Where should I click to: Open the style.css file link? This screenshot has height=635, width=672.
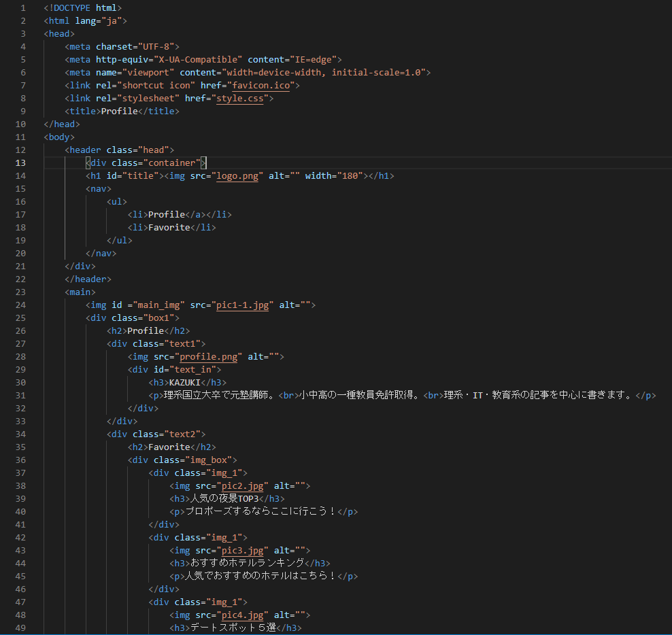pyautogui.click(x=242, y=99)
